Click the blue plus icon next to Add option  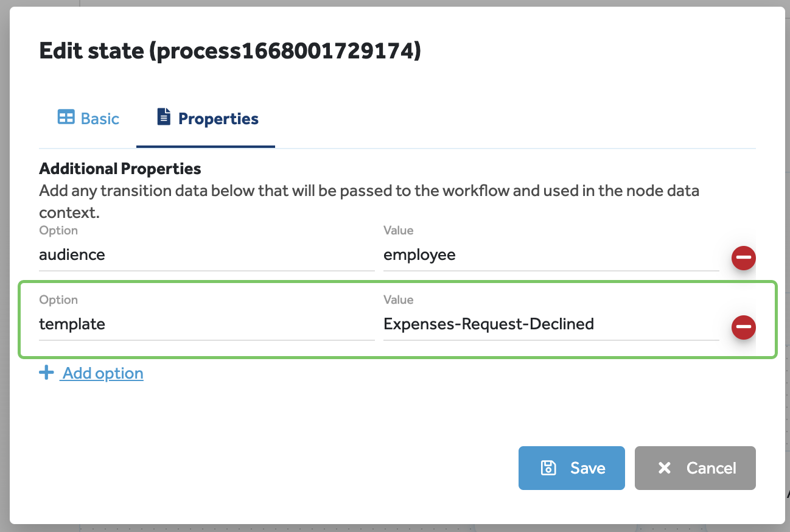tap(47, 372)
